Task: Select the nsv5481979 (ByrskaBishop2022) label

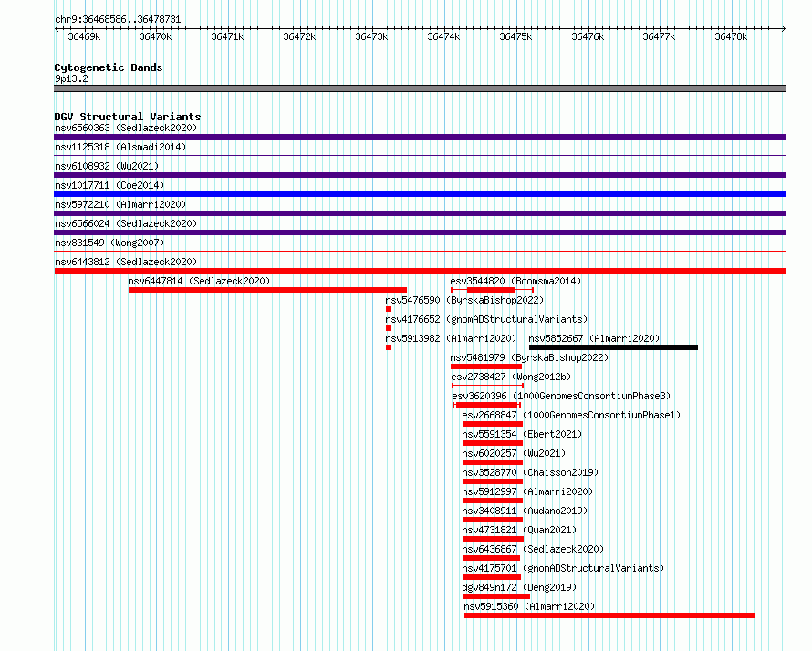Action: click(529, 357)
